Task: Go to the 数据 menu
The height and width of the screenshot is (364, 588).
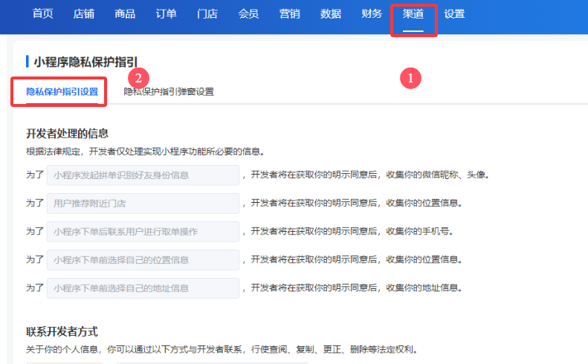Action: pyautogui.click(x=331, y=14)
